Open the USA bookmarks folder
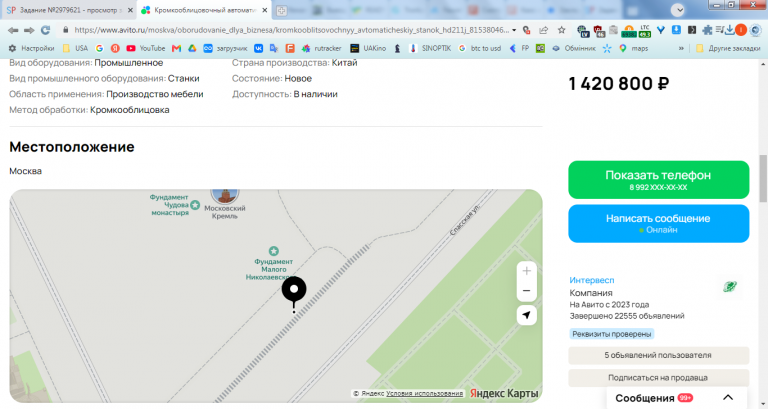This screenshot has width=768, height=409. click(x=75, y=48)
